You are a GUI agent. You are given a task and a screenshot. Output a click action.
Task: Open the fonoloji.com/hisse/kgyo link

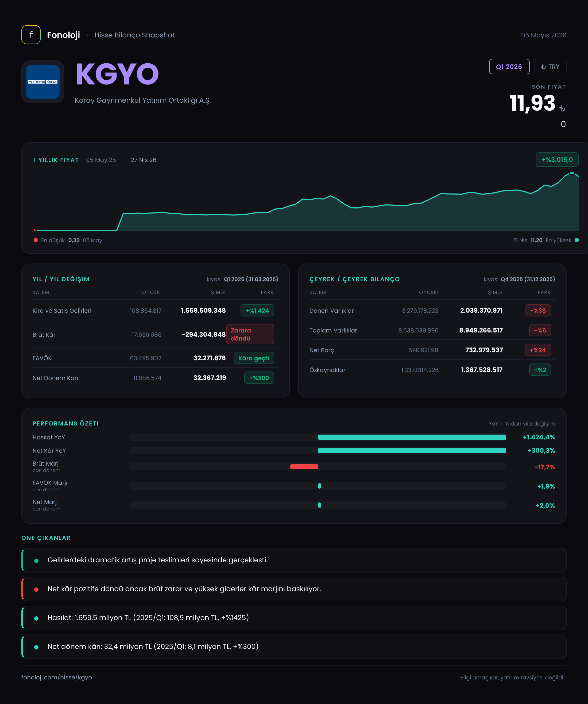[57, 677]
